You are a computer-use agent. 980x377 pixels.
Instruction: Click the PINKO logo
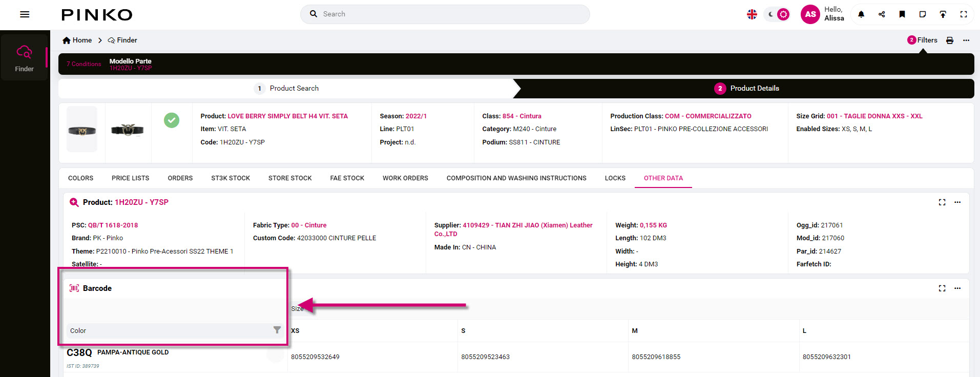click(97, 15)
